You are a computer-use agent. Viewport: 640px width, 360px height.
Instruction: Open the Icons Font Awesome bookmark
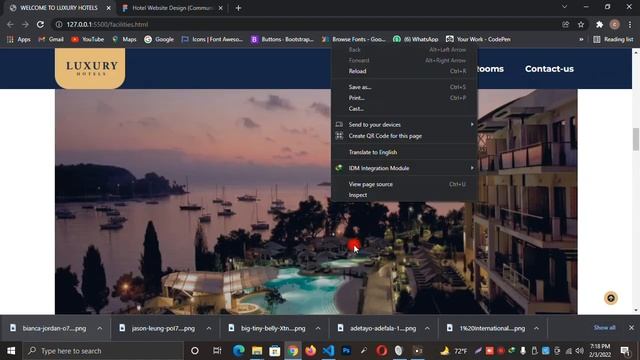(212, 39)
